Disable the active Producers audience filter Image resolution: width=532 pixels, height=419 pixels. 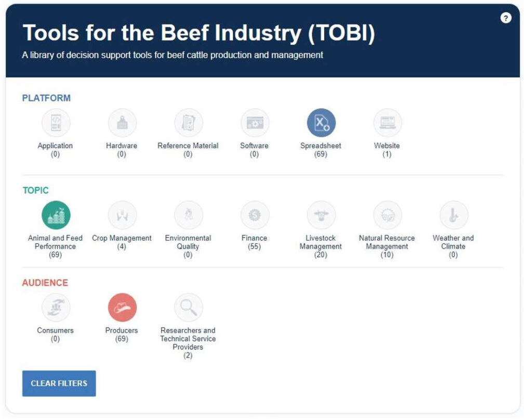(x=122, y=308)
